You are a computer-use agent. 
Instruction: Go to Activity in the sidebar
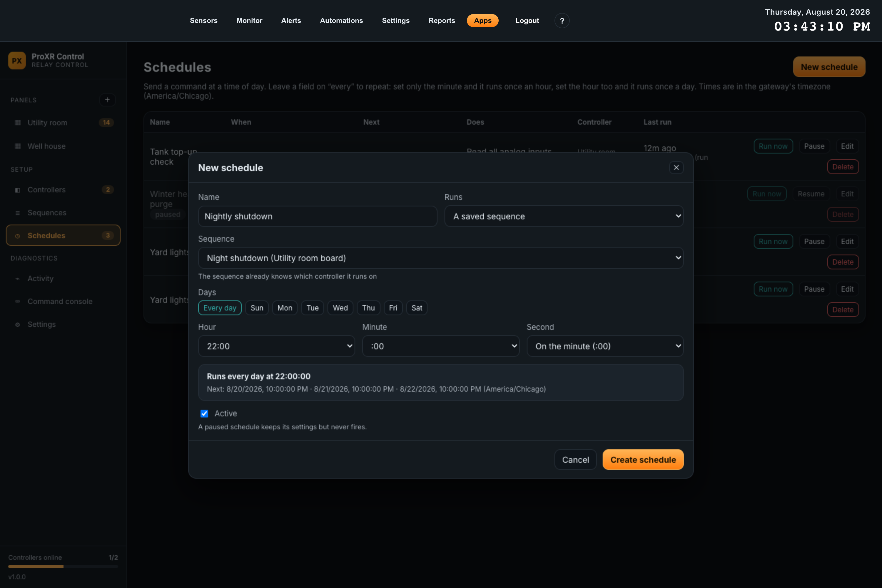tap(63, 279)
